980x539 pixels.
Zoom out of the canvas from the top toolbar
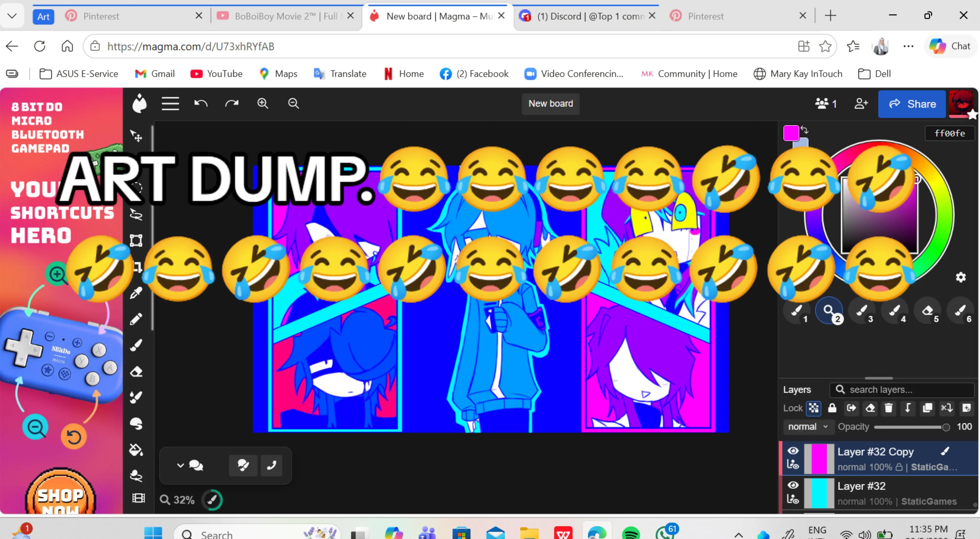(x=293, y=103)
